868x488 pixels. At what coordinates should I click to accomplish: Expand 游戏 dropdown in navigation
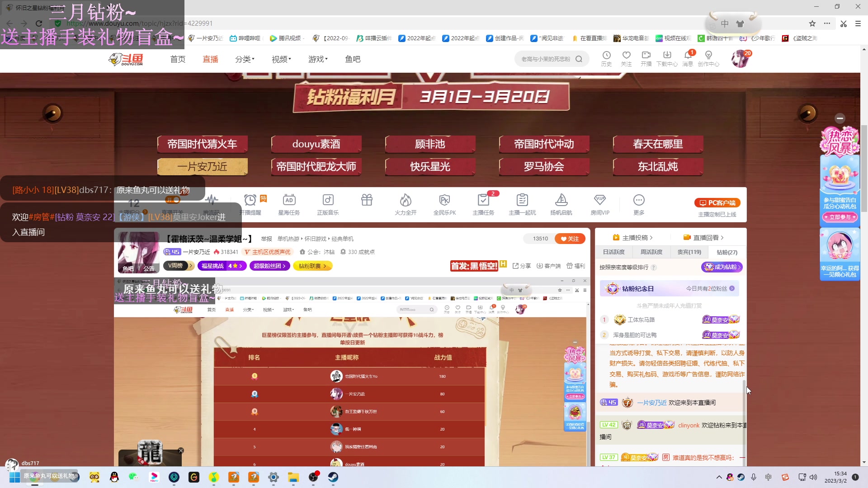[x=318, y=59]
